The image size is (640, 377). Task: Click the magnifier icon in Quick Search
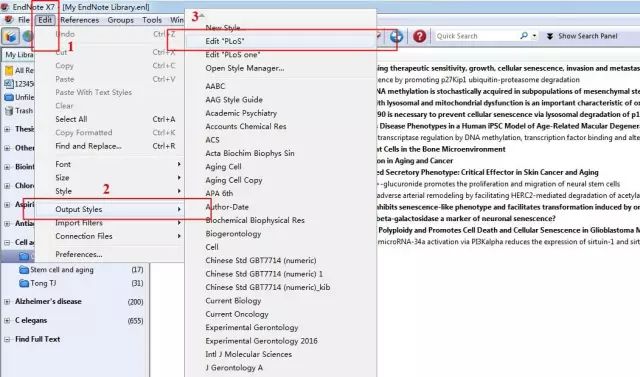coord(524,36)
